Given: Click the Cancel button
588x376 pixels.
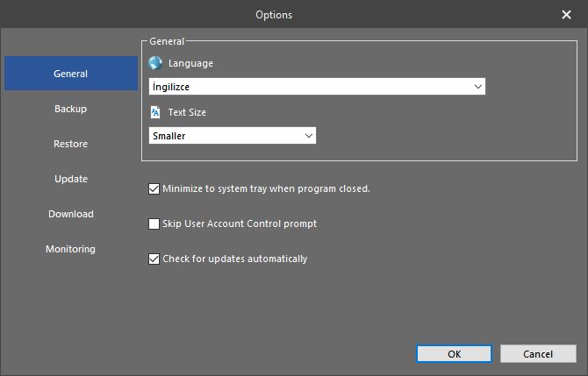Looking at the screenshot, I should [x=538, y=354].
